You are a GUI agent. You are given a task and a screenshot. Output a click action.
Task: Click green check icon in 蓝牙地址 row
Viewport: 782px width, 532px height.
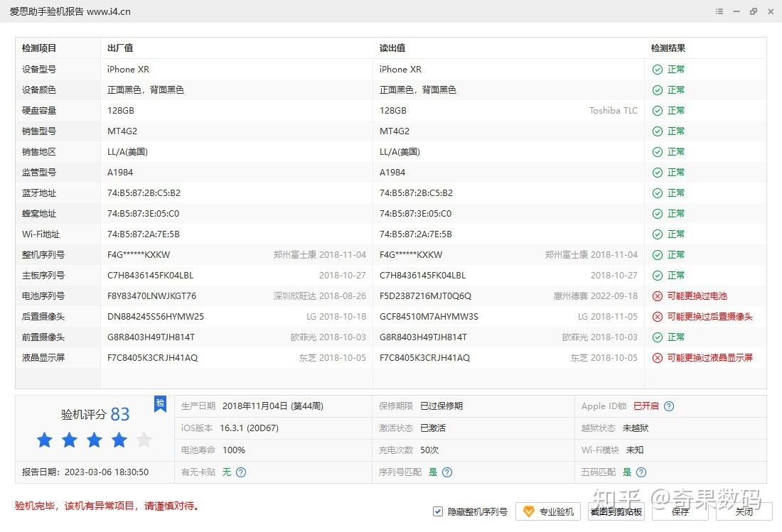point(658,192)
